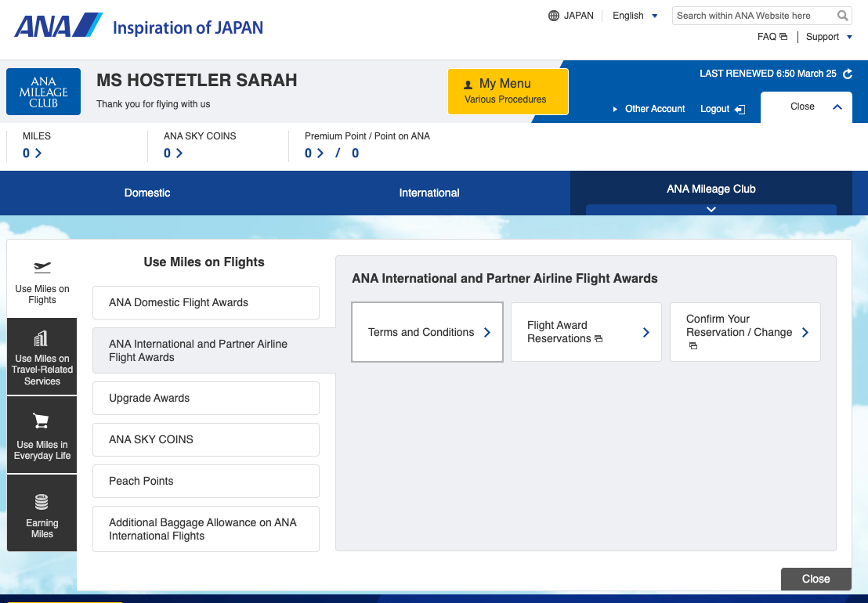The height and width of the screenshot is (603, 868).
Task: Expand the Support dropdown menu
Action: tap(828, 37)
